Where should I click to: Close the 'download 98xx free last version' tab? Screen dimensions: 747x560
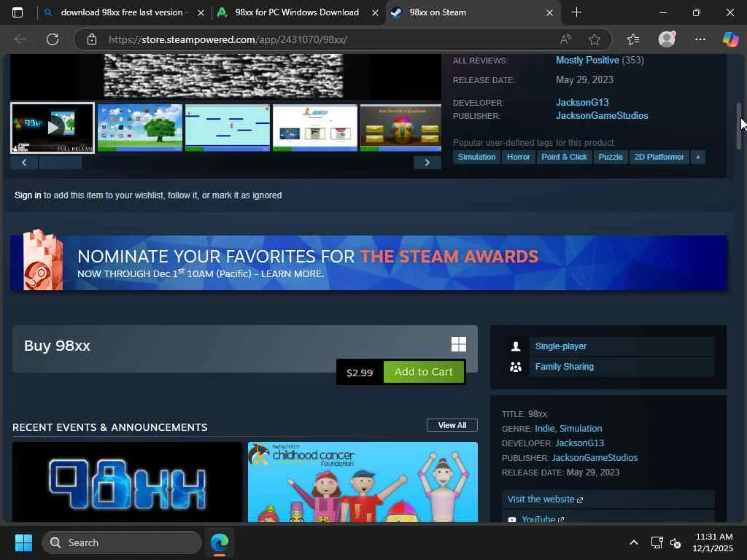[x=201, y=13]
